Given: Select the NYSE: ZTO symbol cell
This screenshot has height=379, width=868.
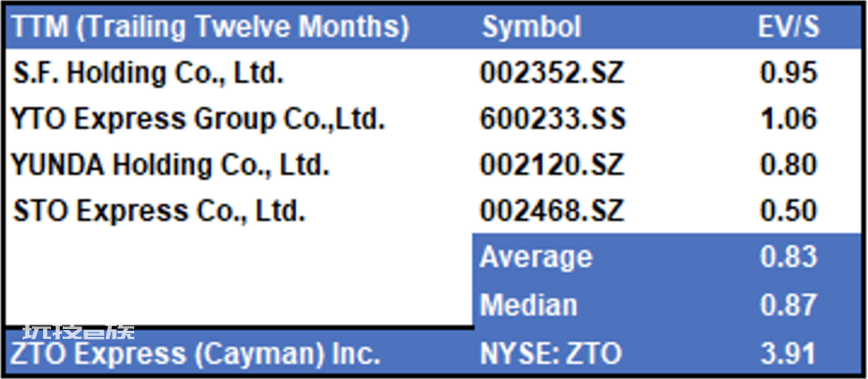Looking at the screenshot, I should point(551,355).
